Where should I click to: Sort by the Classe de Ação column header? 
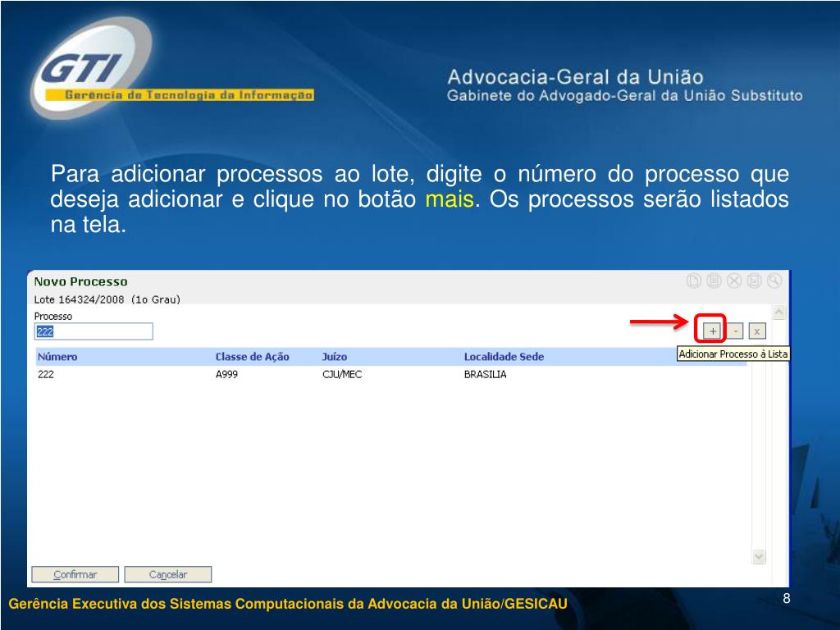(x=253, y=357)
